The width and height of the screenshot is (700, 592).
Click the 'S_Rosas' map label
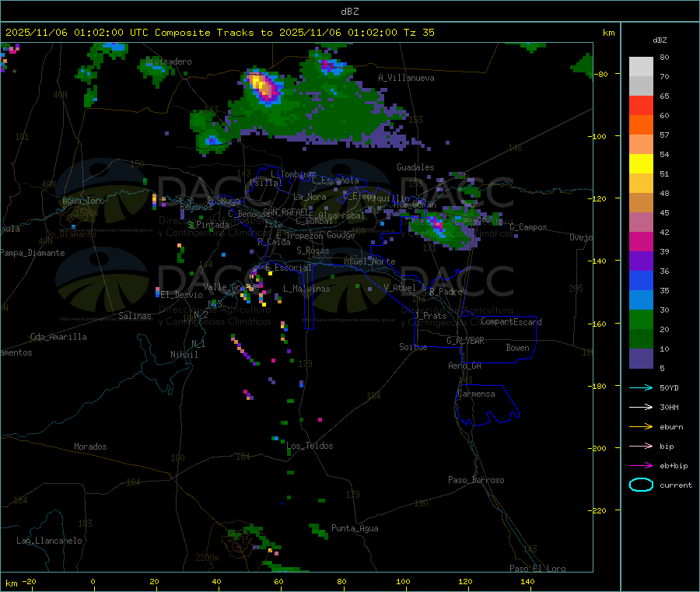[x=313, y=250]
